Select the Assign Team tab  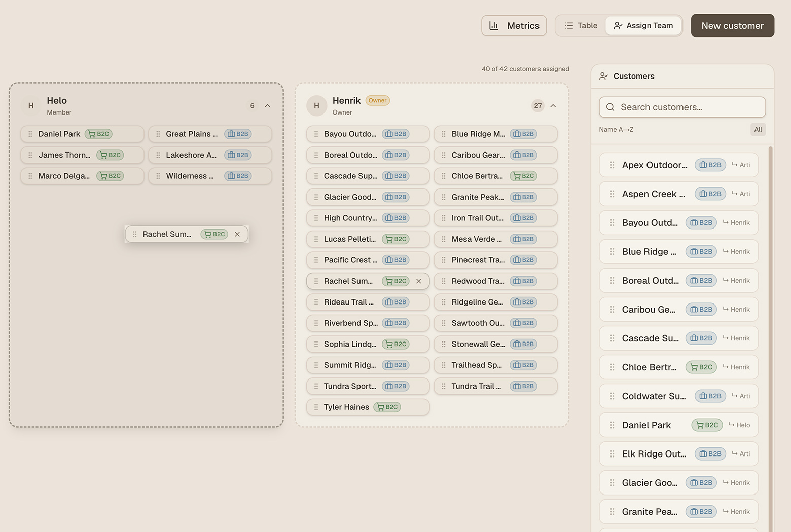click(x=643, y=26)
